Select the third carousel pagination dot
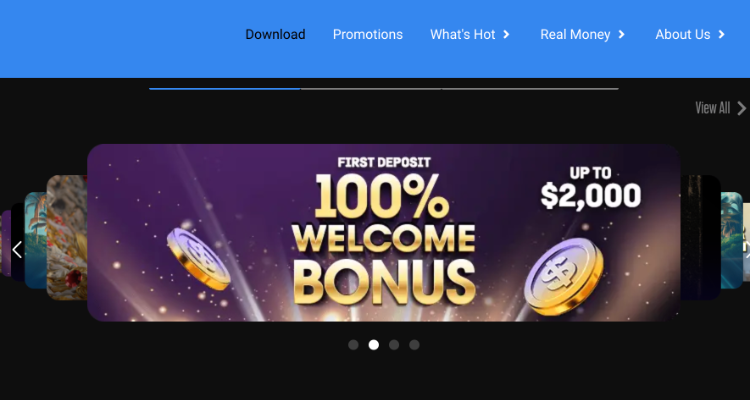750x400 pixels. pos(394,344)
